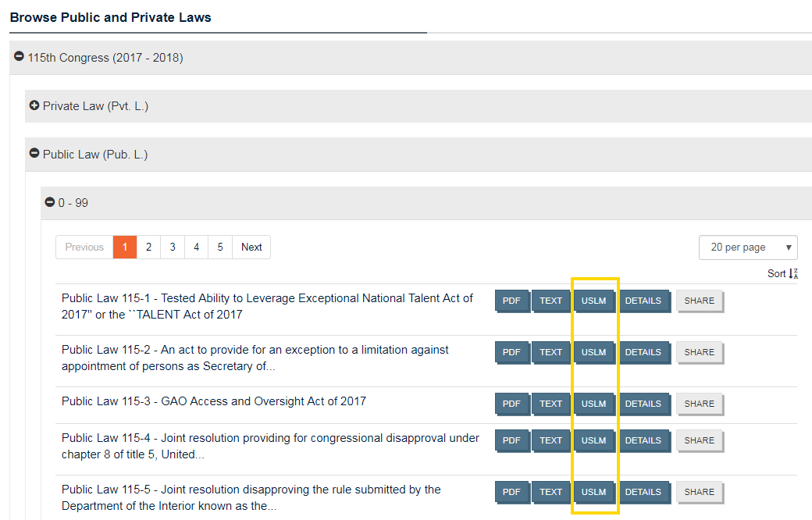This screenshot has width=812, height=520.
Task: Collapse the 115th Congress (2017 - 2018) section
Action: pyautogui.click(x=20, y=57)
